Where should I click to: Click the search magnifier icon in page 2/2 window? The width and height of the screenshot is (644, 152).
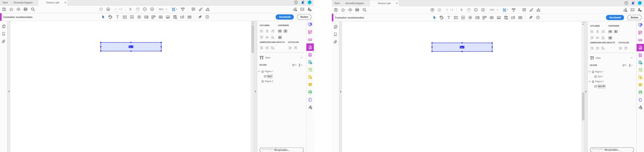tap(365, 10)
